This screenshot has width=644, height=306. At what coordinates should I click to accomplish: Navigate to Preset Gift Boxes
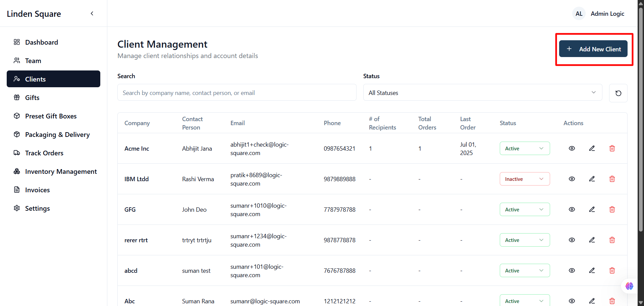coord(53,116)
